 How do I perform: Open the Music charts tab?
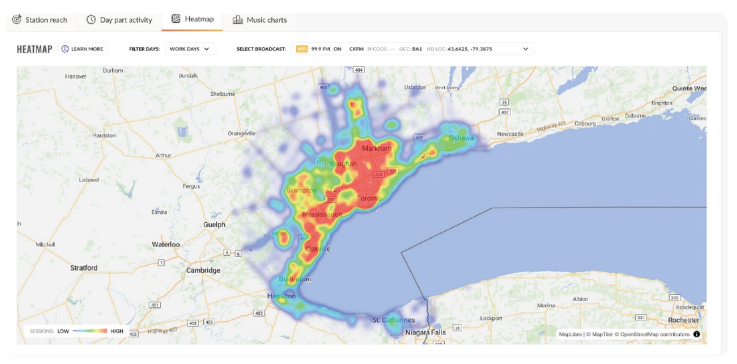pyautogui.click(x=259, y=20)
